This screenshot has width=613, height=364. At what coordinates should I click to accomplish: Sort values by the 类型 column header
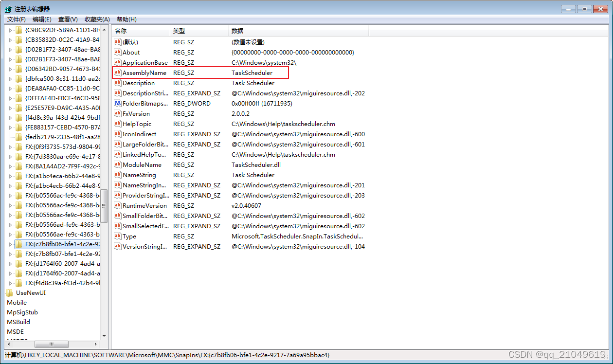[x=199, y=31]
